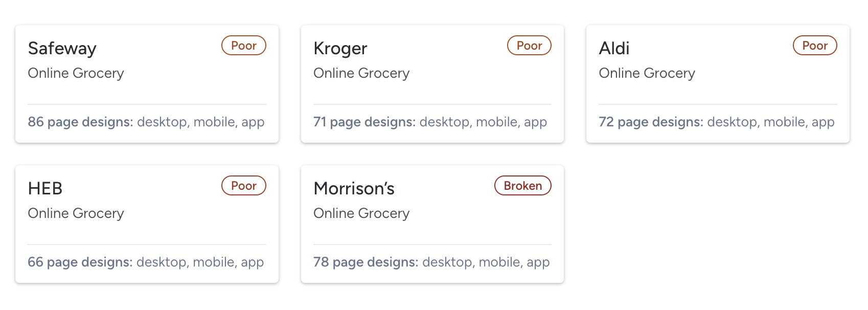868x310 pixels.
Task: Click Online Grocery under Aldi
Action: 647,73
